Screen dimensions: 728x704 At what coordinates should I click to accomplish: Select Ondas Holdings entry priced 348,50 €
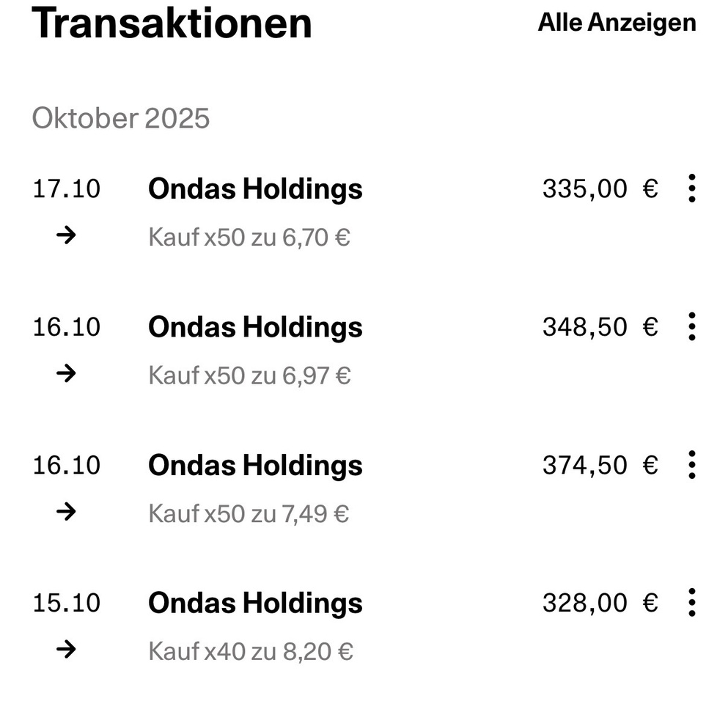tap(255, 327)
